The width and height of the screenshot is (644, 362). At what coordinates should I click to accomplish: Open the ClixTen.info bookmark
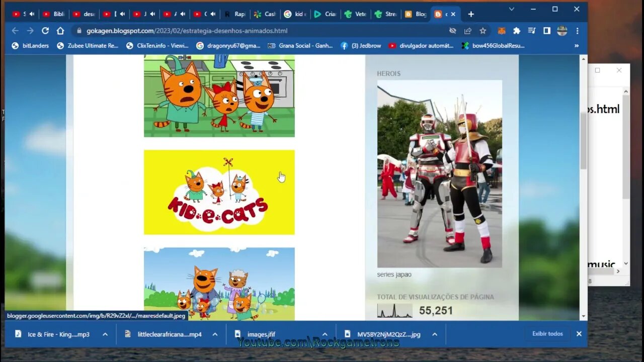click(x=157, y=45)
